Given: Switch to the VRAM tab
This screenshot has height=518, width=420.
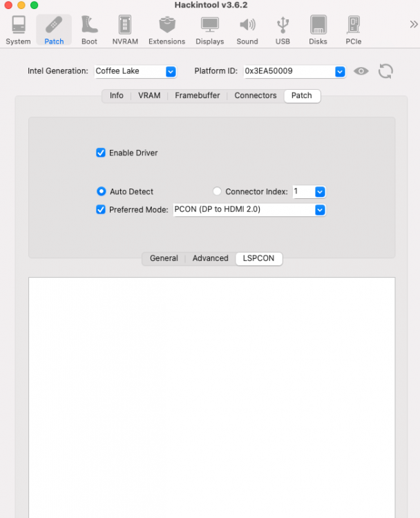Looking at the screenshot, I should click(x=149, y=96).
